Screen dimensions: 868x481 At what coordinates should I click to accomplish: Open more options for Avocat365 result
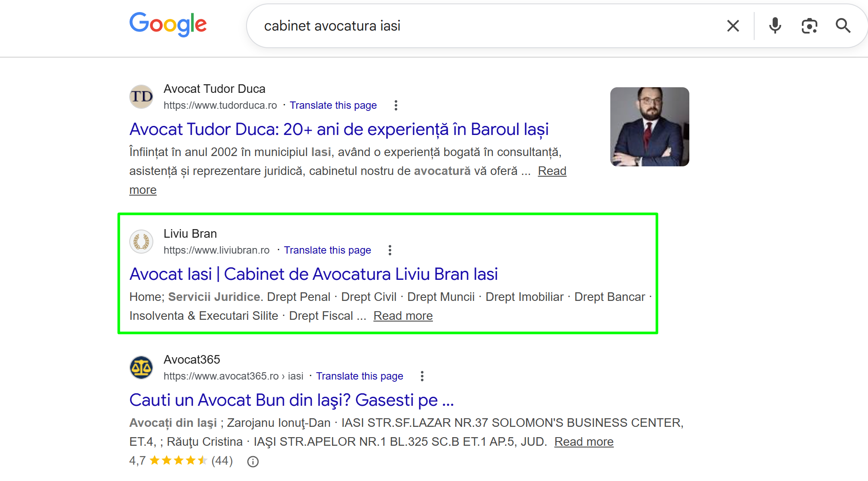click(422, 376)
